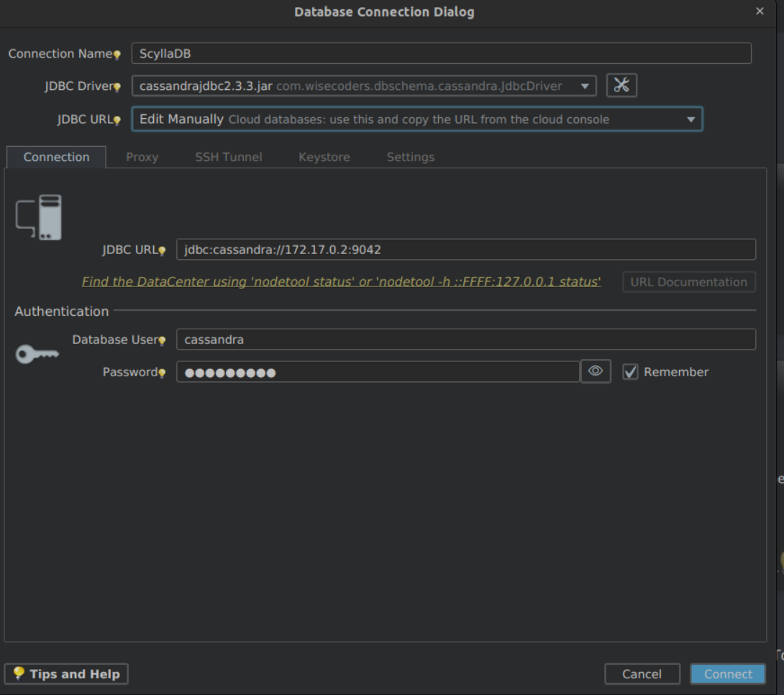Follow the nodetool status DataCenter link
This screenshot has width=784, height=695.
pyautogui.click(x=341, y=282)
